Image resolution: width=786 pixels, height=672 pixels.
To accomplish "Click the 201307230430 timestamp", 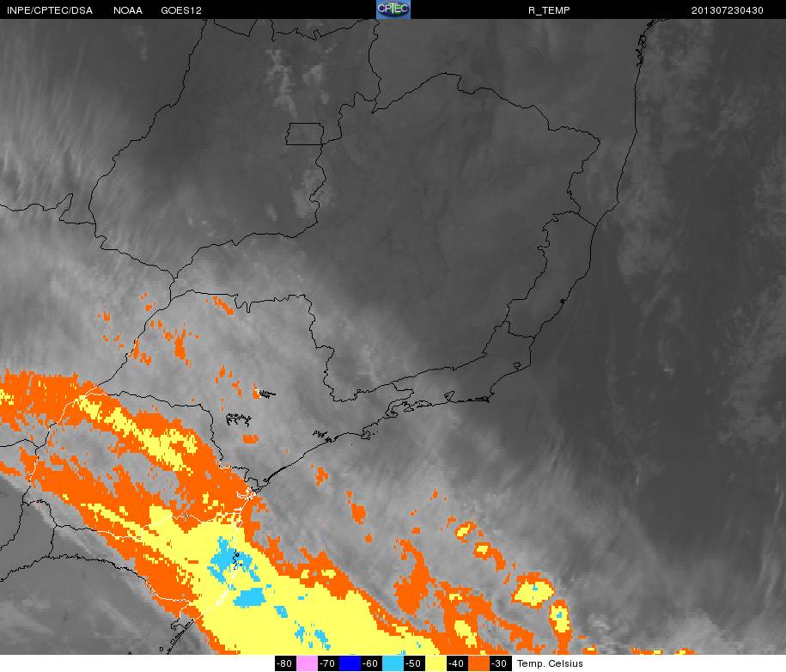I will [x=727, y=10].
